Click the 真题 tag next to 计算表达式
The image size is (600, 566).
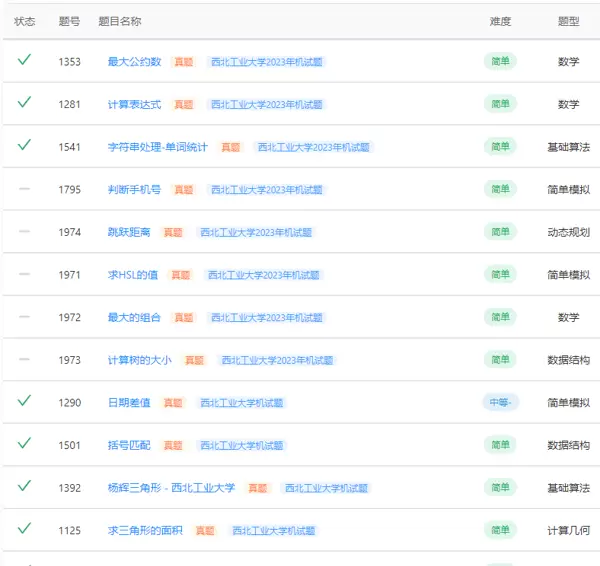coord(183,105)
